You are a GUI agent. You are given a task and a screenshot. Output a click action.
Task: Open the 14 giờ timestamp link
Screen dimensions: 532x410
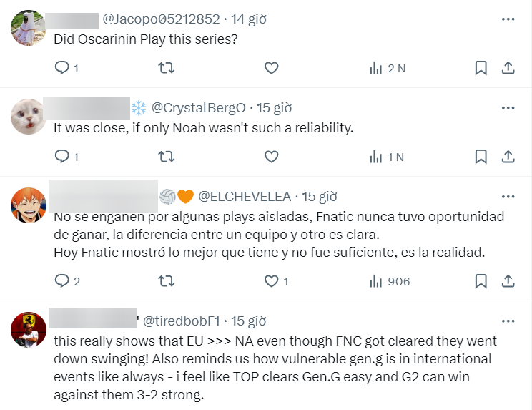(x=248, y=19)
